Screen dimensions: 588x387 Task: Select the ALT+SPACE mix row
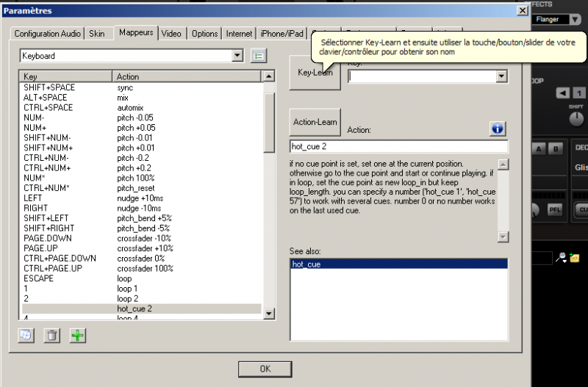click(141, 98)
